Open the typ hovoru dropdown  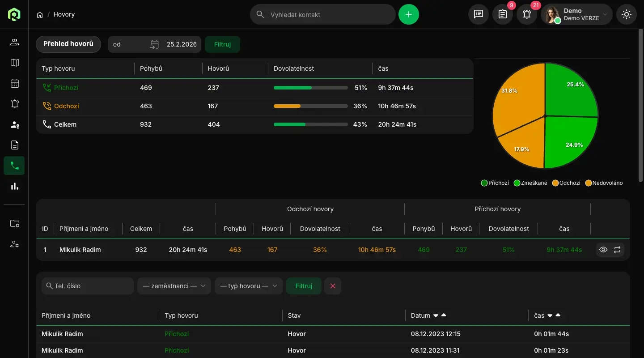point(248,286)
